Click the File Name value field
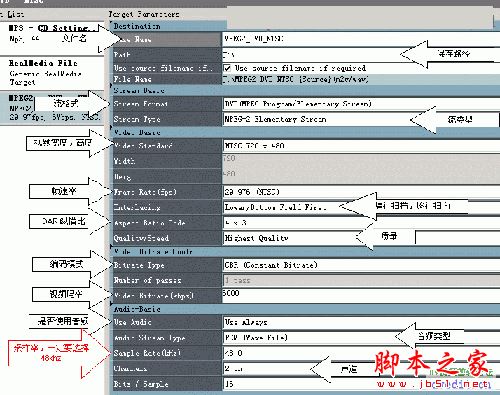500x395 pixels. click(x=361, y=79)
